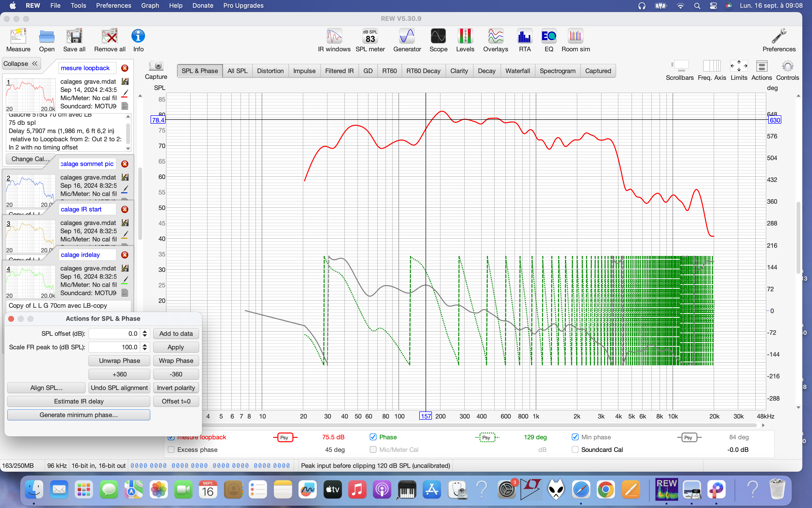This screenshot has height=508, width=812.
Task: Open Spotlight search in menu bar
Action: click(x=697, y=6)
